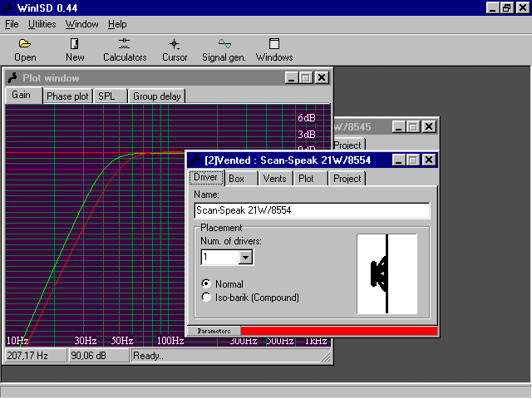Click the red parameters bar

(x=339, y=331)
